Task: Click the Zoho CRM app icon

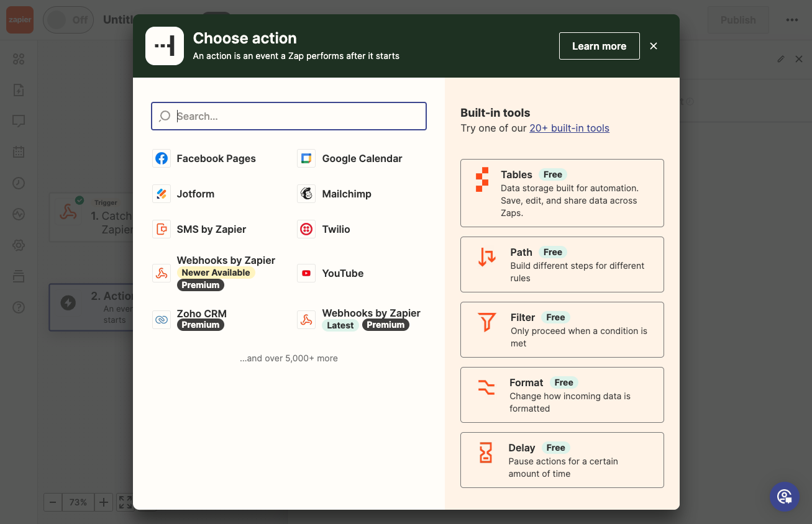Action: (x=162, y=320)
